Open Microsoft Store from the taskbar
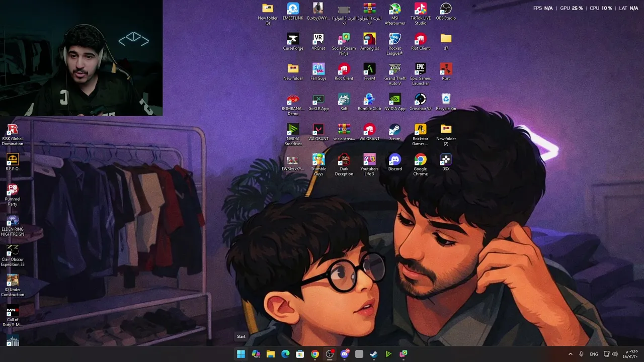The height and width of the screenshot is (362, 644). click(x=300, y=354)
